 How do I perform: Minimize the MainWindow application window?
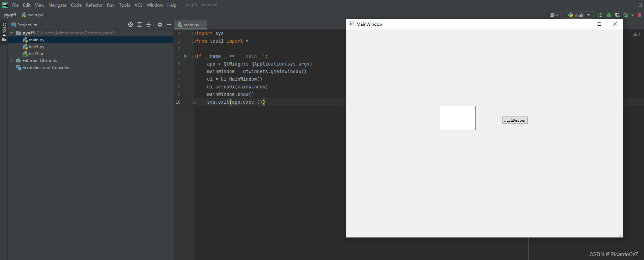pyautogui.click(x=584, y=24)
